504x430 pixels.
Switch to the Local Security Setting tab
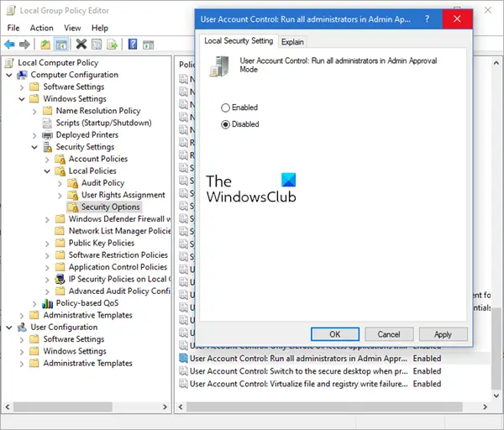click(x=239, y=41)
